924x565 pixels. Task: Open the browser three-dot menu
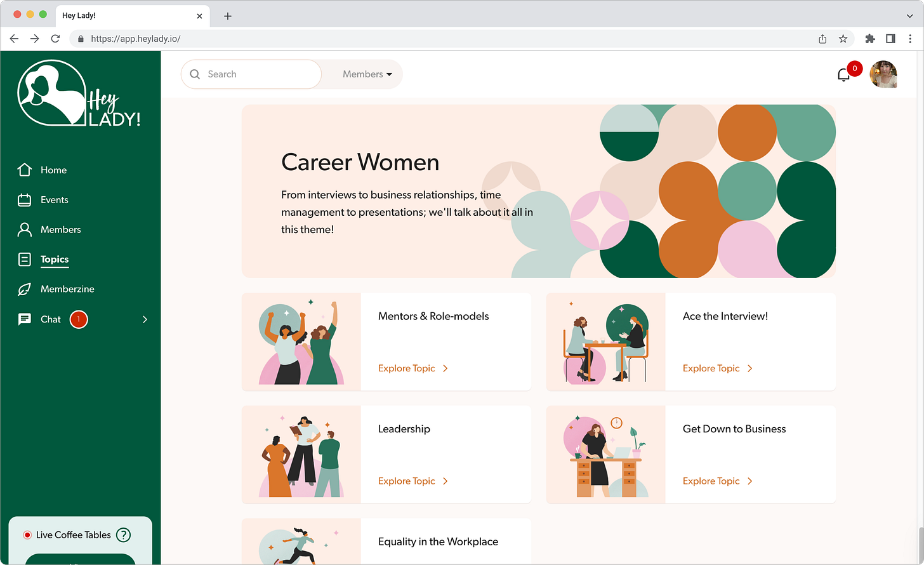coord(910,39)
